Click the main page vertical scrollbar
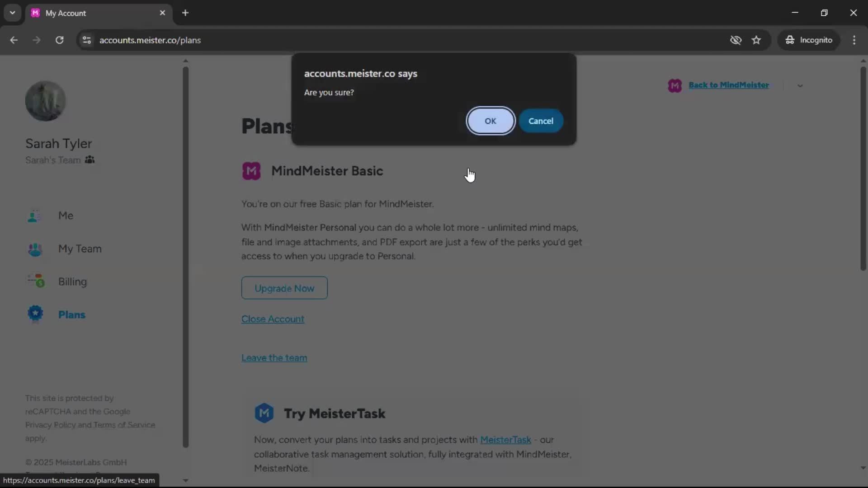This screenshot has width=868, height=488. [863, 169]
